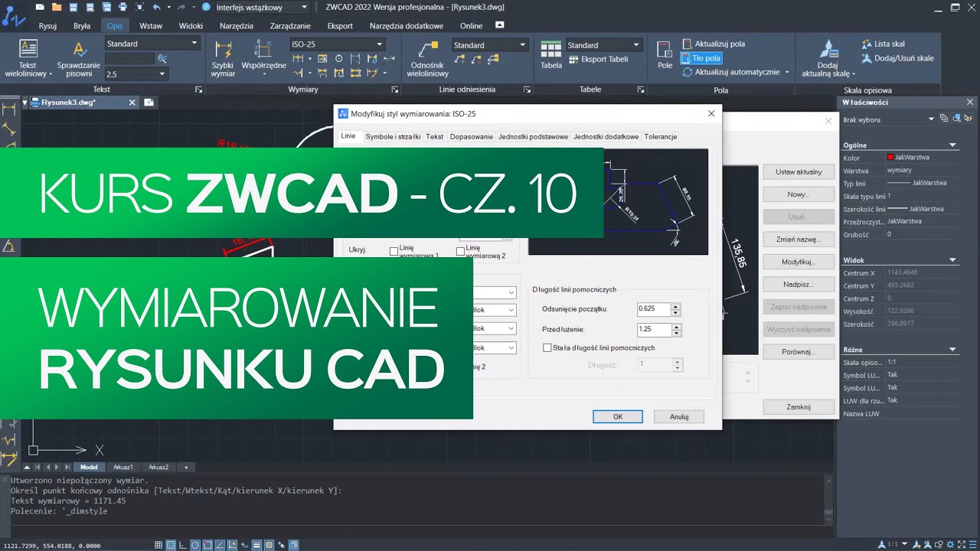Toggle Tło pola field background
The image size is (980, 551).
pyautogui.click(x=701, y=58)
